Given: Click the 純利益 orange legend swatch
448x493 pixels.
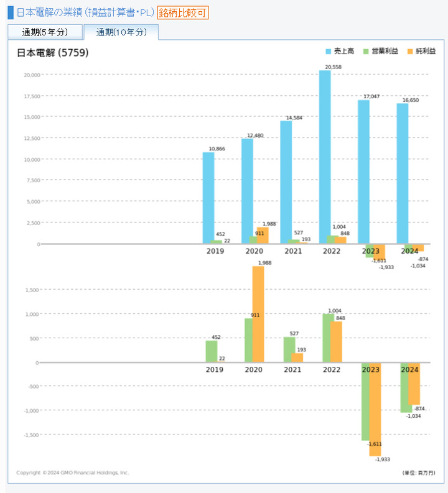Looking at the screenshot, I should (410, 51).
